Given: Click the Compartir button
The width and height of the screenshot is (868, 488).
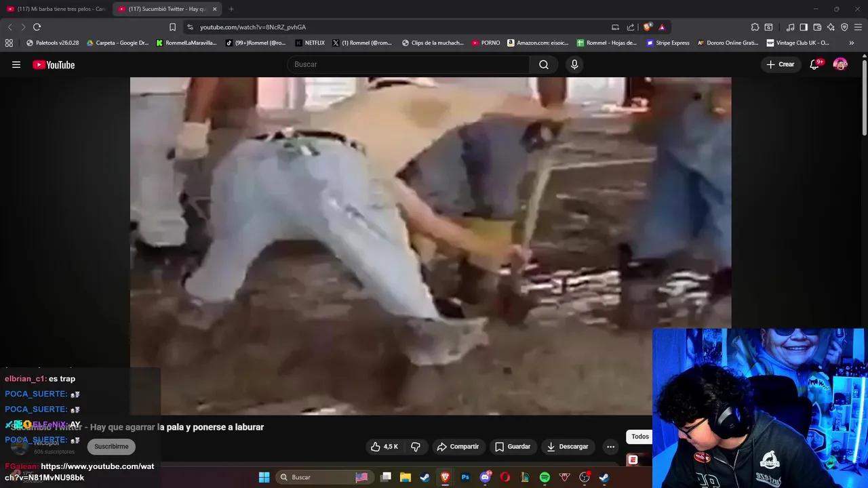Looking at the screenshot, I should point(458,447).
